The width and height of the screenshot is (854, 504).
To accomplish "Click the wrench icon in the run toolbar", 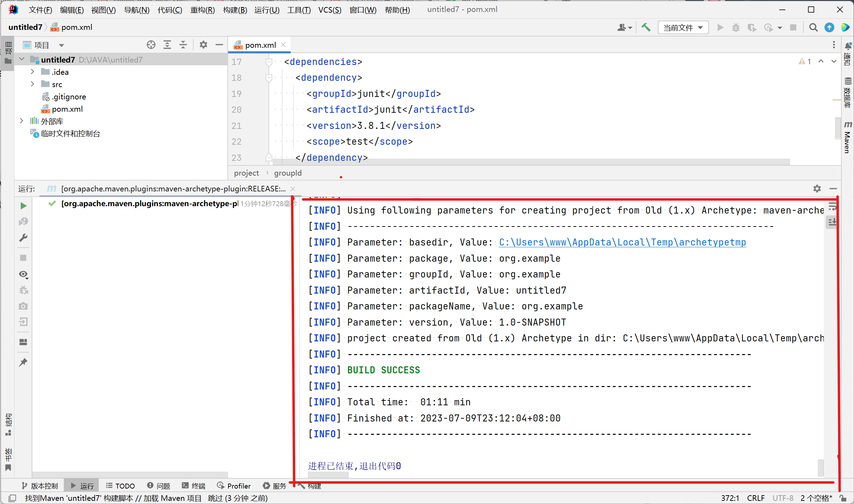I will pos(23,238).
